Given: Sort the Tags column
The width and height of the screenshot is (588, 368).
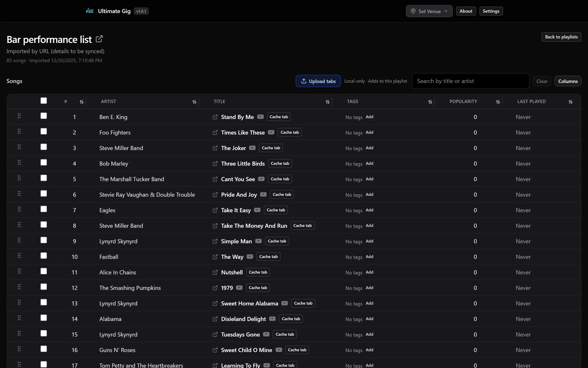Looking at the screenshot, I should point(430,102).
